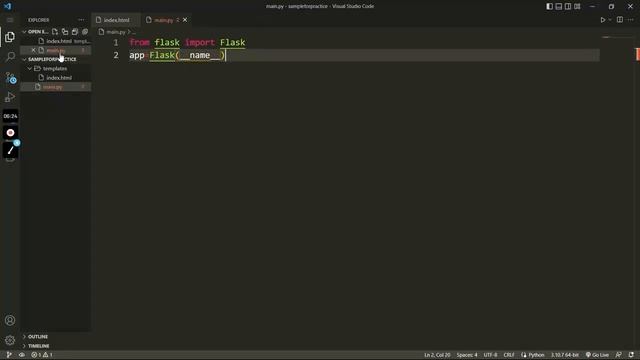Click the word Flask on line 1

click(233, 42)
